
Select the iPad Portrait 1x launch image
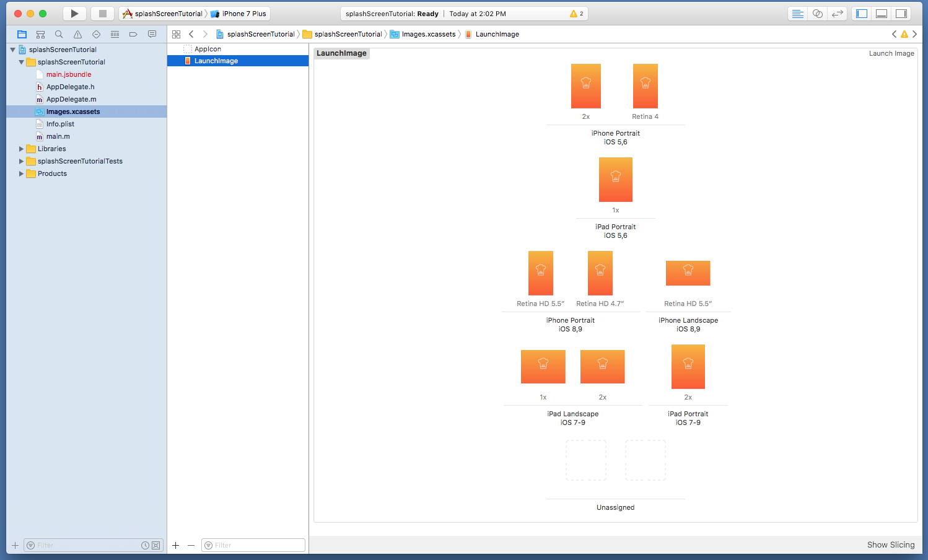pyautogui.click(x=615, y=180)
